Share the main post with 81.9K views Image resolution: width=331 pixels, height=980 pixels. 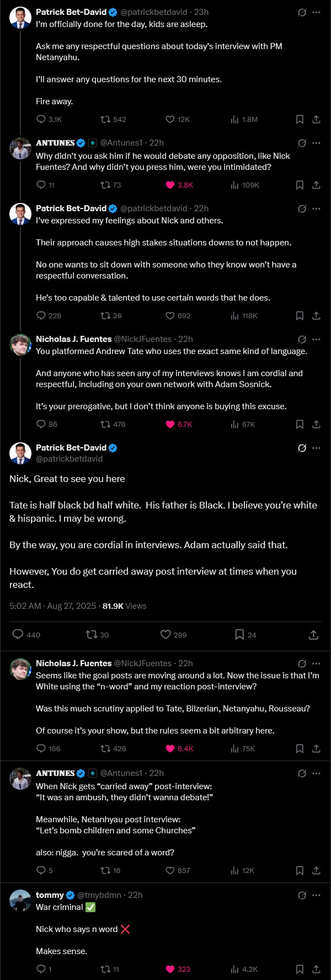[313, 635]
